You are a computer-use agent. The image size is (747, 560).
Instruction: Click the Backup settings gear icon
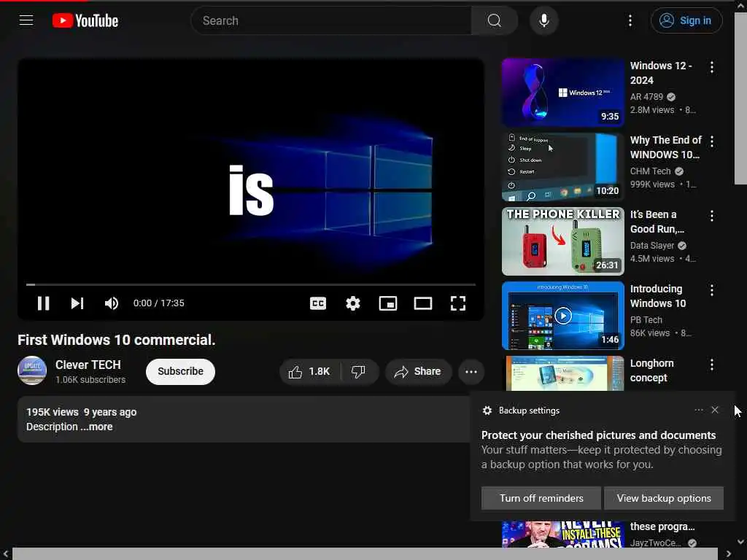(x=487, y=411)
